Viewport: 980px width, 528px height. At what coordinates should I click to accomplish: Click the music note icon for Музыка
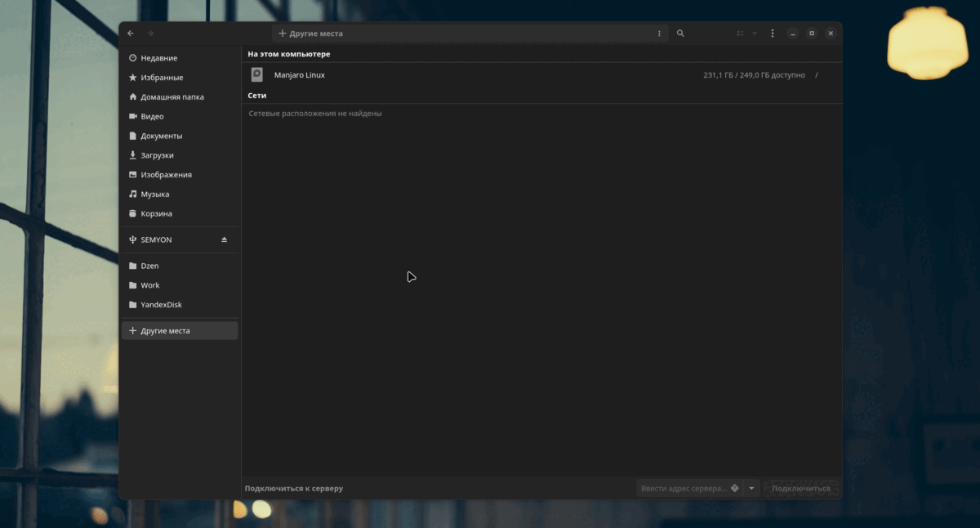133,195
